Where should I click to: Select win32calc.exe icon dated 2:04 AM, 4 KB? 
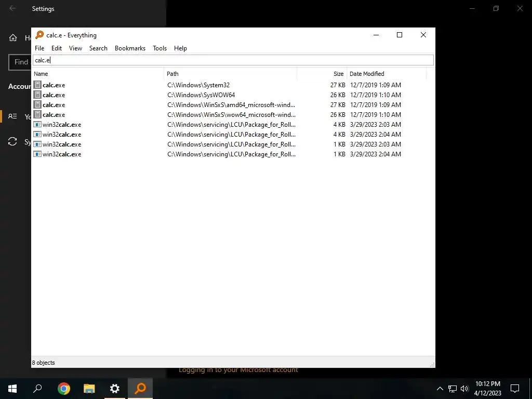click(x=37, y=135)
